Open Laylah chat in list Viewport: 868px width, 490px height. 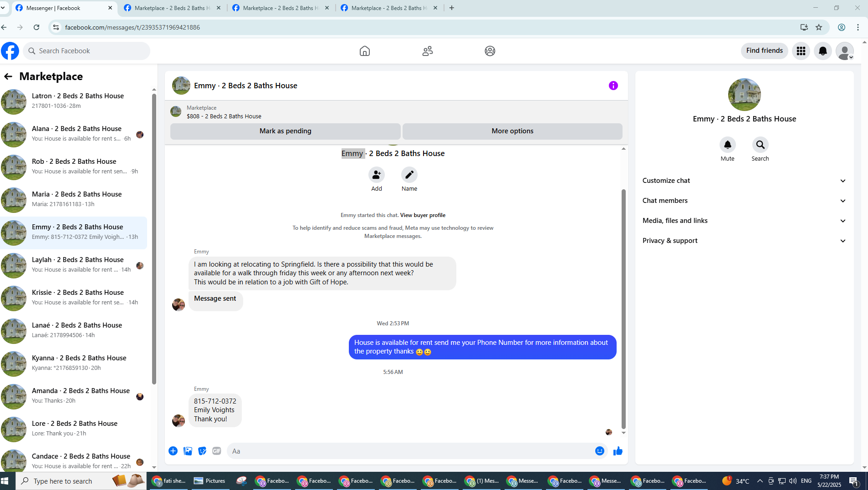pos(74,265)
